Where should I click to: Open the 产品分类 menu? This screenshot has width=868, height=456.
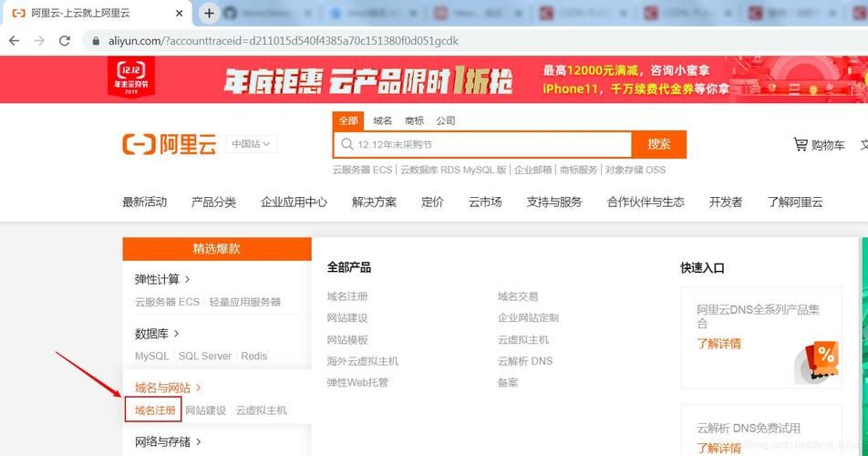[x=213, y=202]
